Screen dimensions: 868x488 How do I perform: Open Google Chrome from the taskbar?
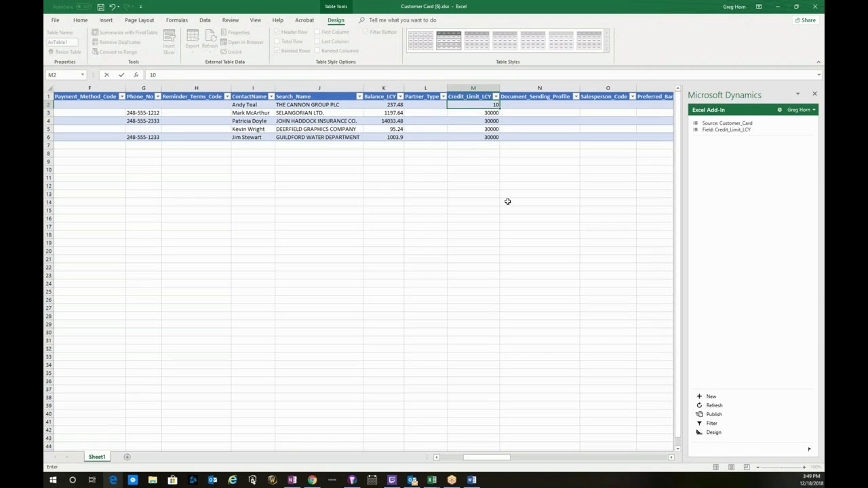(312, 480)
